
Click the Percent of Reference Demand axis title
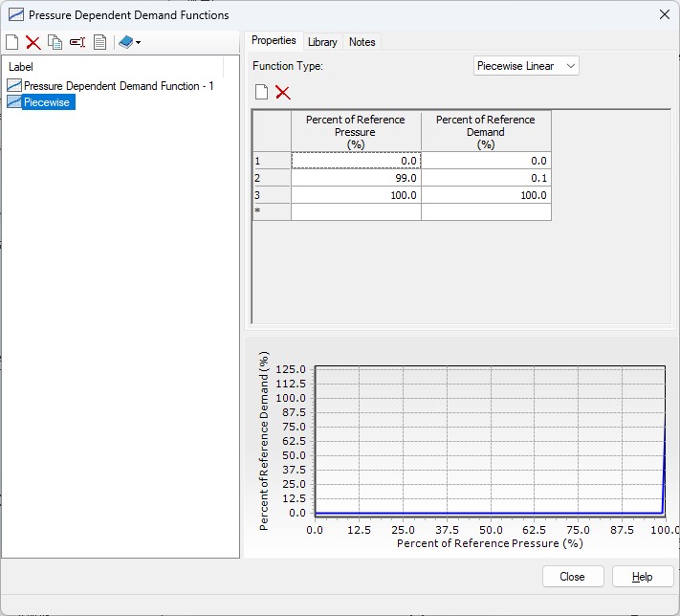coord(264,441)
